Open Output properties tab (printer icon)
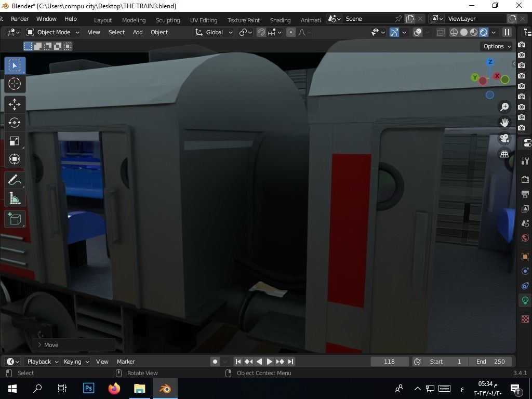 pyautogui.click(x=525, y=194)
